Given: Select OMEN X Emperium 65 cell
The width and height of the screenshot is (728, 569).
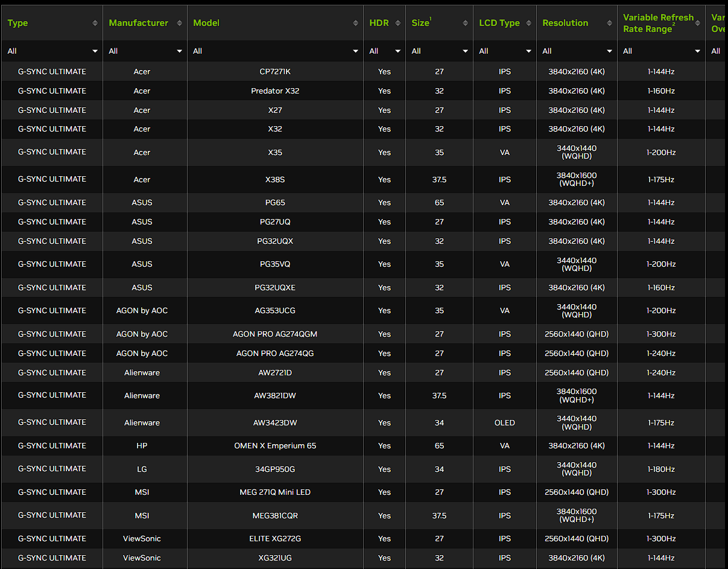Looking at the screenshot, I should coord(276,446).
